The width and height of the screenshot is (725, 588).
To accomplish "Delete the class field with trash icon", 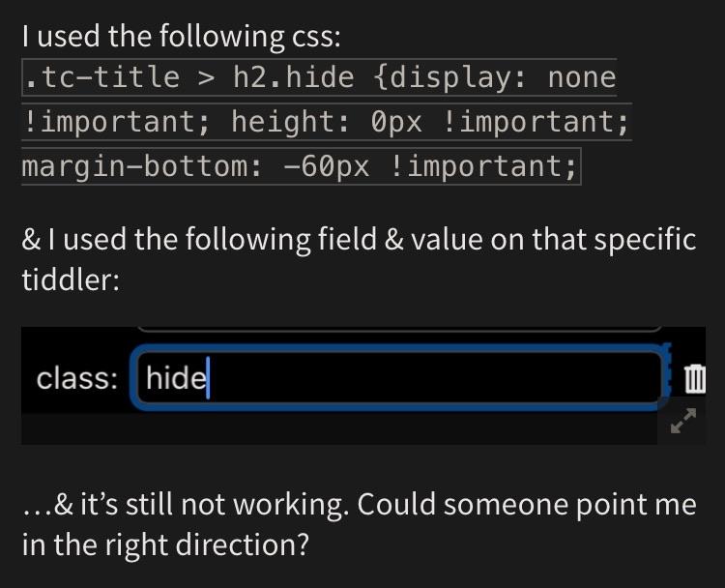I will (694, 378).
